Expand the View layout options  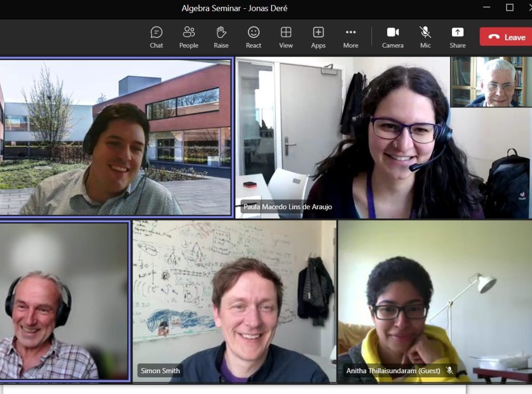tap(286, 37)
